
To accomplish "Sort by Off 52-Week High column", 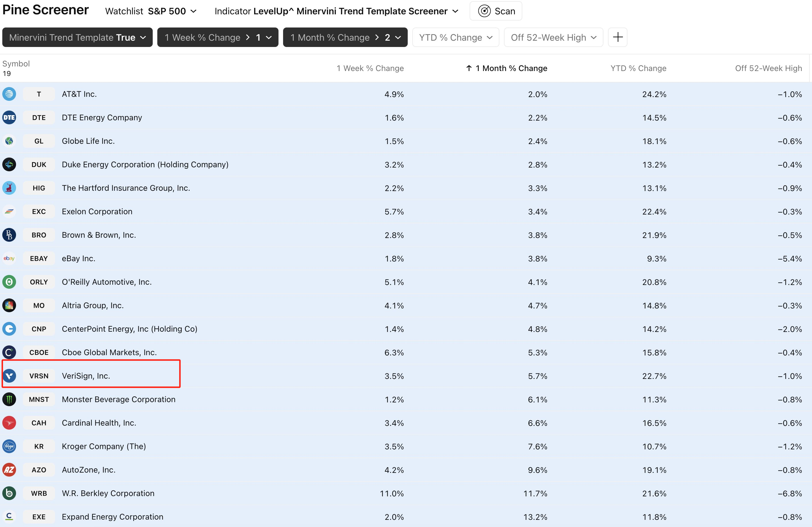I will pyautogui.click(x=768, y=68).
